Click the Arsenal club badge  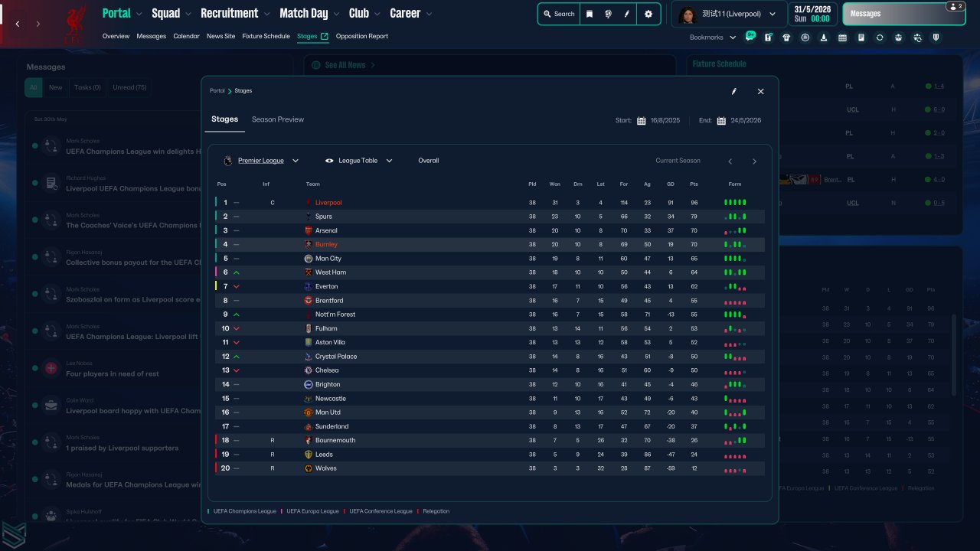[x=309, y=230]
